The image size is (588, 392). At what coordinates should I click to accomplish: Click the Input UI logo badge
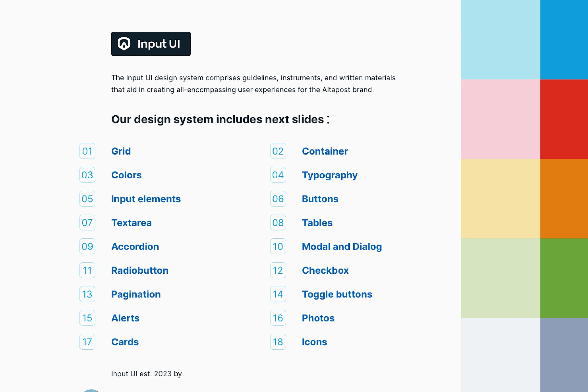click(151, 44)
